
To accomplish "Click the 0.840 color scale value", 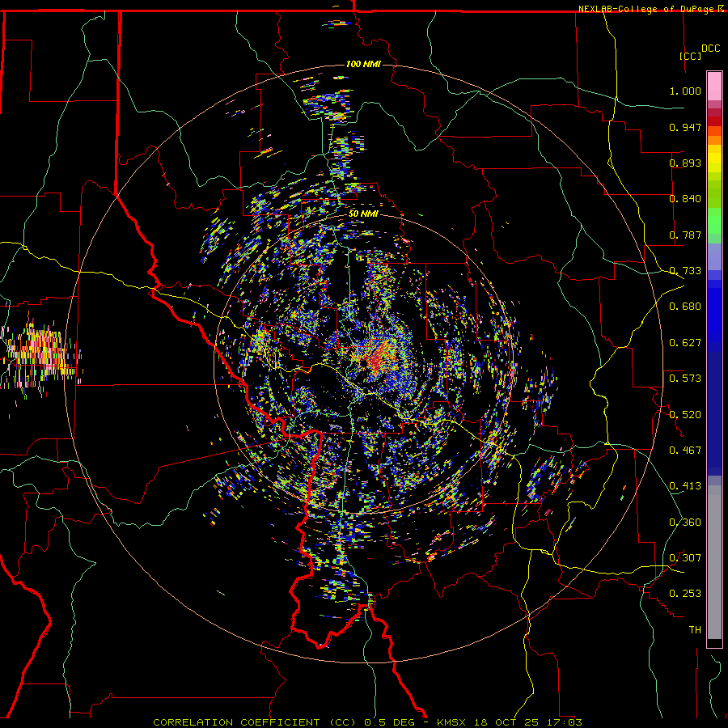I will click(x=685, y=199).
